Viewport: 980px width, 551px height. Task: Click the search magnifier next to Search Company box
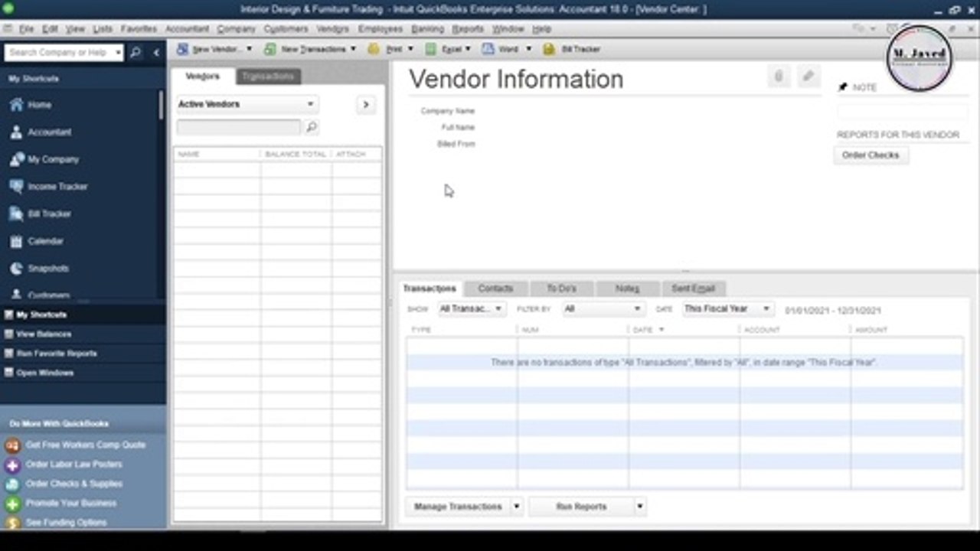(x=136, y=53)
